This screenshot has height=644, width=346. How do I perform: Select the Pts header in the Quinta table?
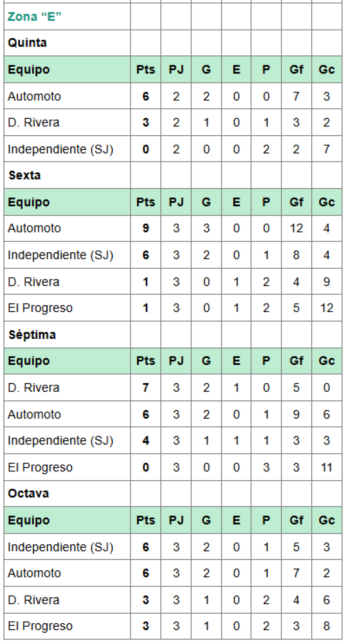[146, 70]
